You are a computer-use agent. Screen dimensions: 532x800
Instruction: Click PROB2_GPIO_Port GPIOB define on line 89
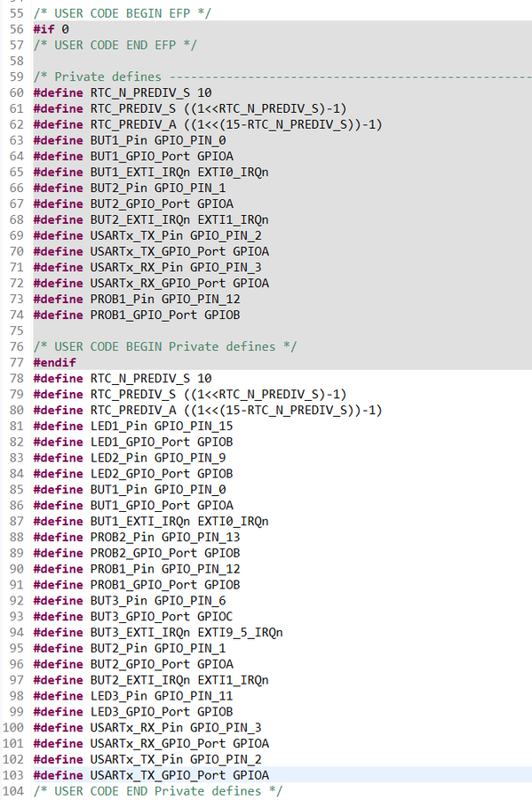[x=137, y=553]
